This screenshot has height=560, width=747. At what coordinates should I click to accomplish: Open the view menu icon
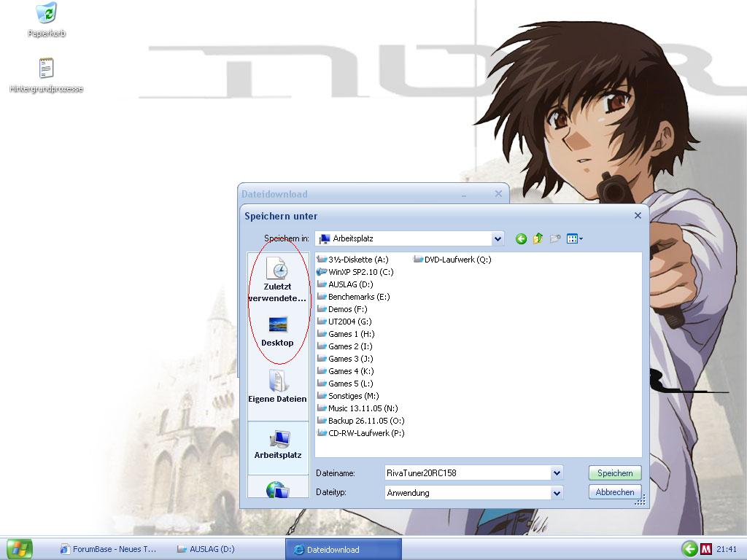(x=575, y=238)
